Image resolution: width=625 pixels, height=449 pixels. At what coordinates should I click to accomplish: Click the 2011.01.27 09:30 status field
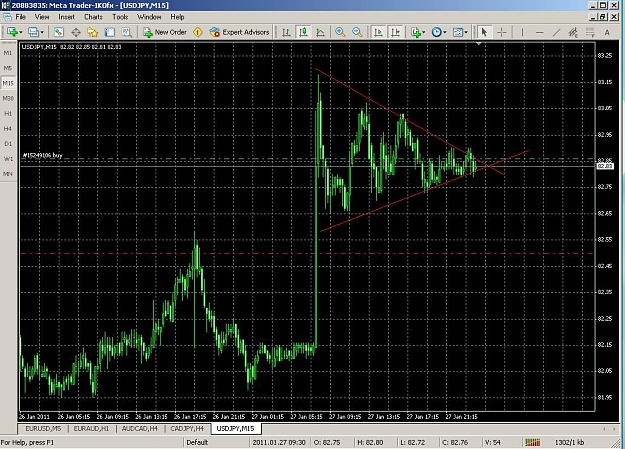[x=279, y=442]
